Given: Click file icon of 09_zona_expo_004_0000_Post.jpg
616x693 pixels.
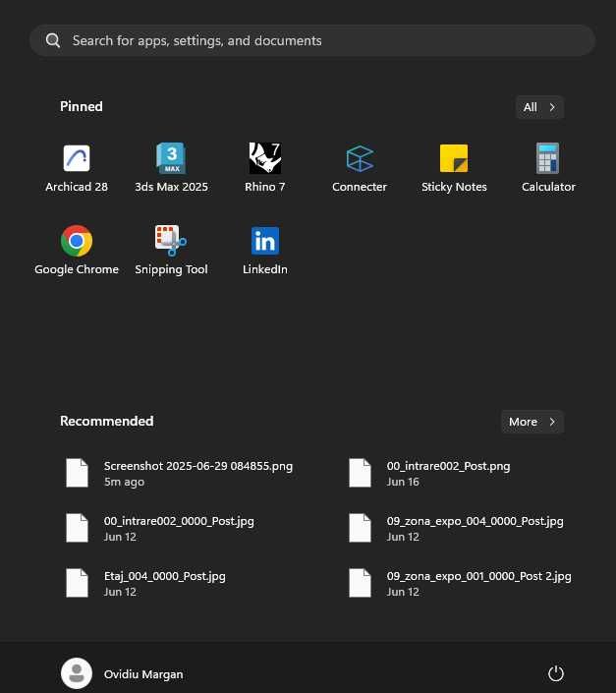Looking at the screenshot, I should [360, 528].
